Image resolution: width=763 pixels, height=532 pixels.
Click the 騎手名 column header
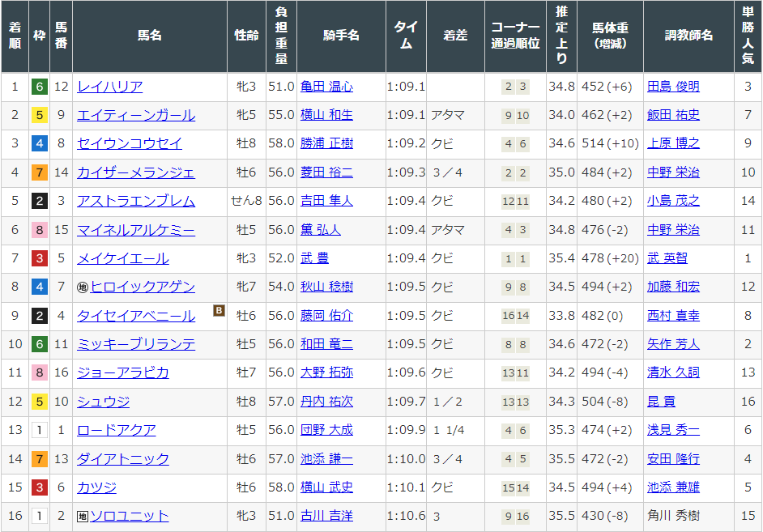(341, 36)
